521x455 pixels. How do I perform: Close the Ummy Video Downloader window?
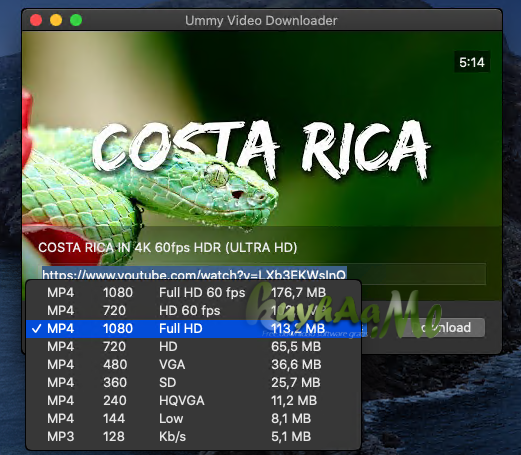[x=36, y=20]
